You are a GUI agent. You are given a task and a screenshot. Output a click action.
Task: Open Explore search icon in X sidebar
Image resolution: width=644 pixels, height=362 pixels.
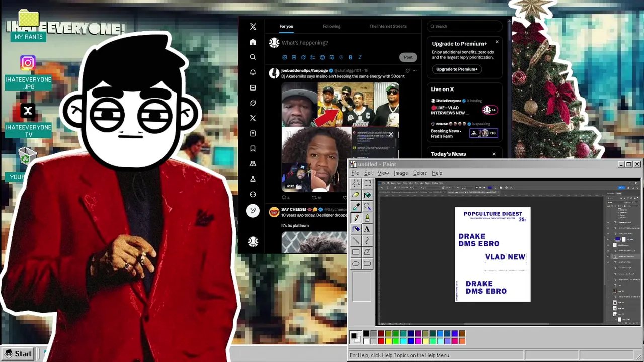[x=253, y=57]
